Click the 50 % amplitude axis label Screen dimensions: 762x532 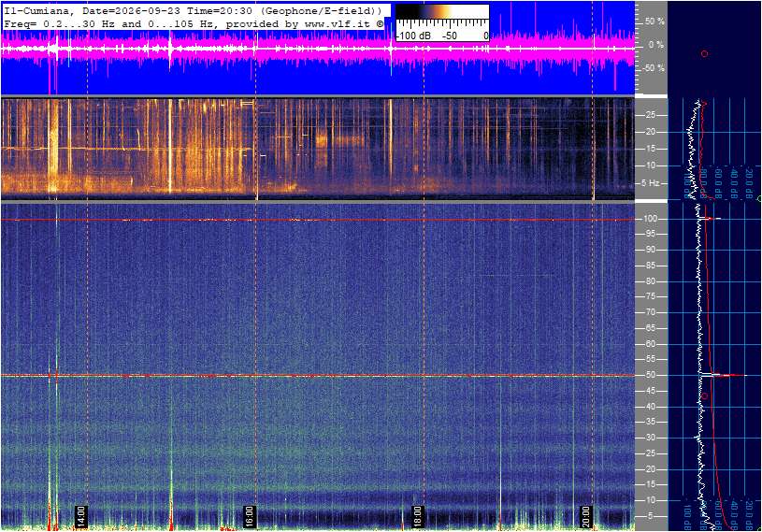pyautogui.click(x=654, y=22)
